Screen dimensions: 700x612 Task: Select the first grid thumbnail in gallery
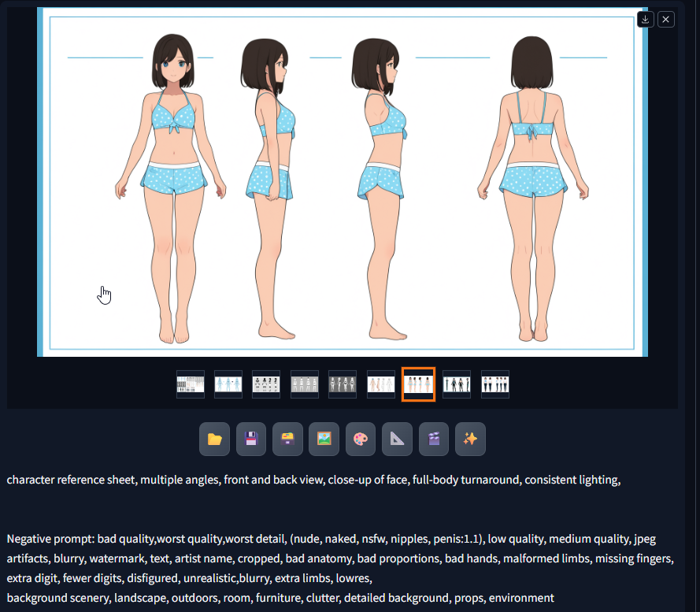click(191, 384)
